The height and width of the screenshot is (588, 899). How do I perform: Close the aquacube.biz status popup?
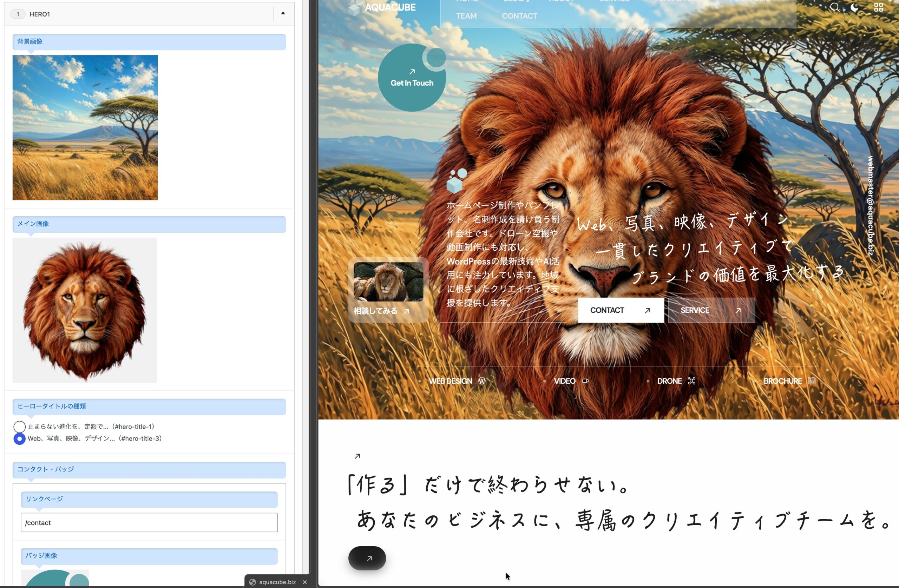click(304, 582)
